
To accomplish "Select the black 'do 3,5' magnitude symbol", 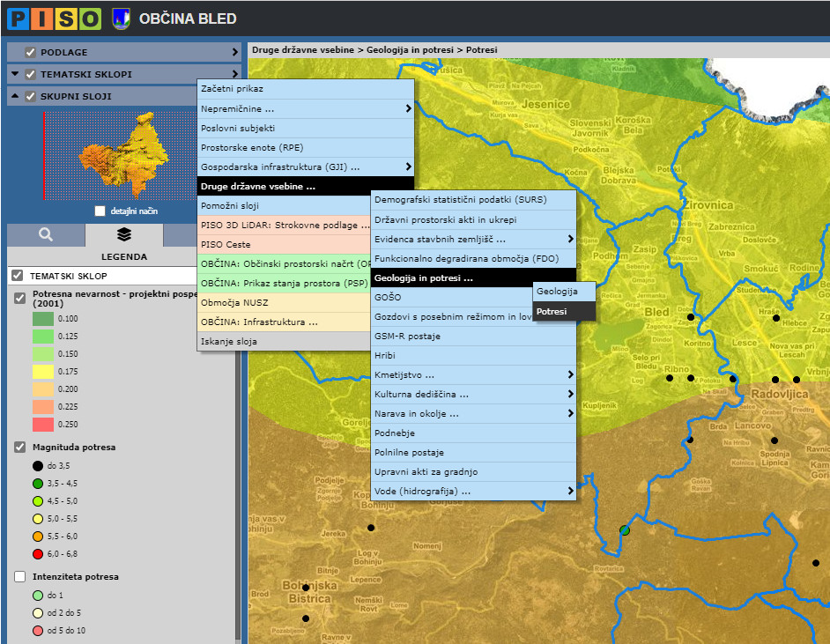I will [x=38, y=465].
